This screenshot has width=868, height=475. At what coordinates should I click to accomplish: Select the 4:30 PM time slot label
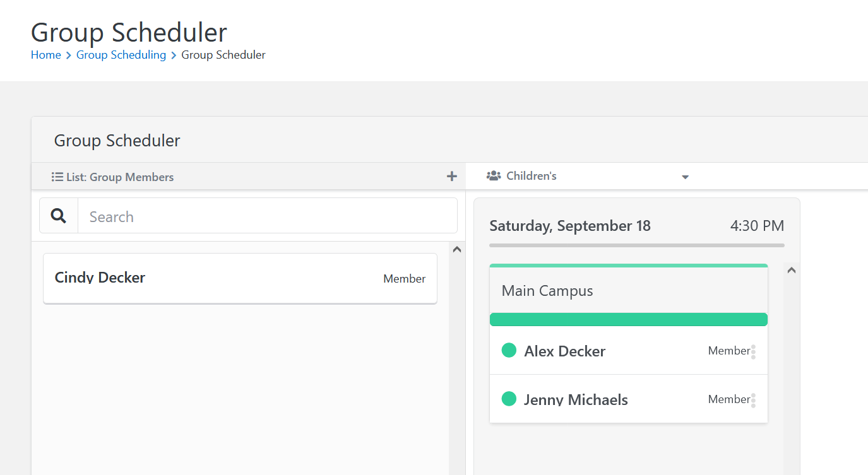coord(757,225)
